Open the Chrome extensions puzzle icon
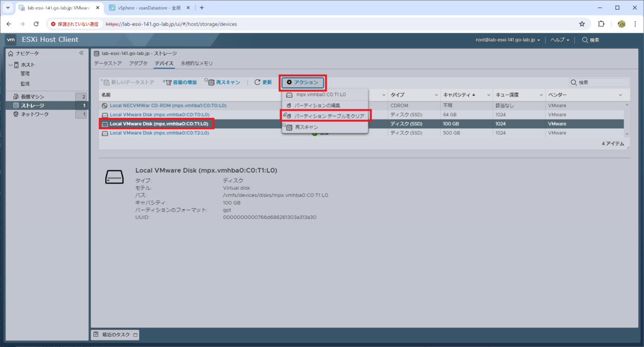This screenshot has width=644, height=347. (602, 24)
